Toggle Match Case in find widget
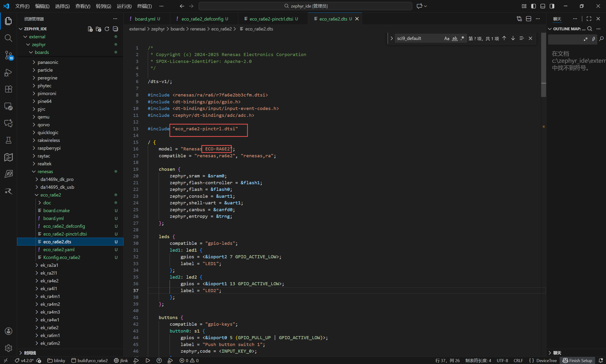The height and width of the screenshot is (364, 606). [x=447, y=39]
